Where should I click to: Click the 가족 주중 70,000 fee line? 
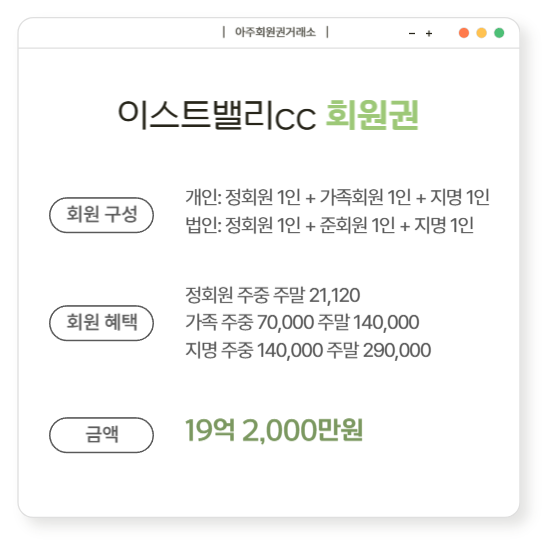pyautogui.click(x=302, y=322)
